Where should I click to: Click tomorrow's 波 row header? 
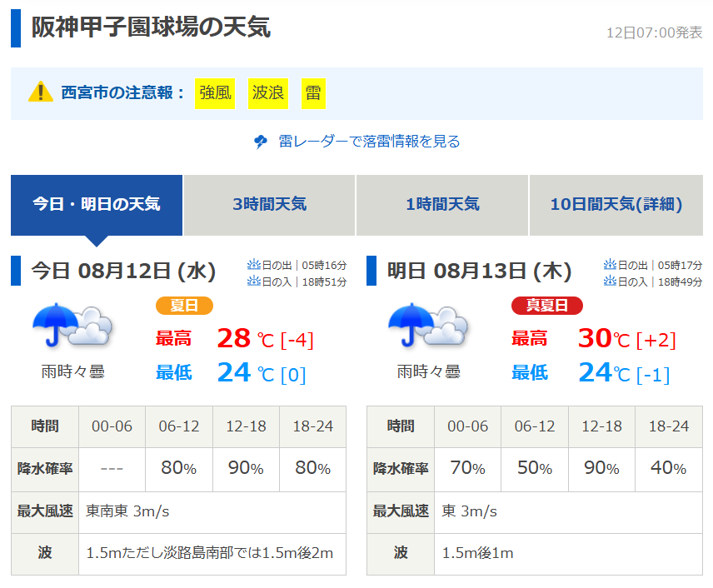tap(401, 553)
